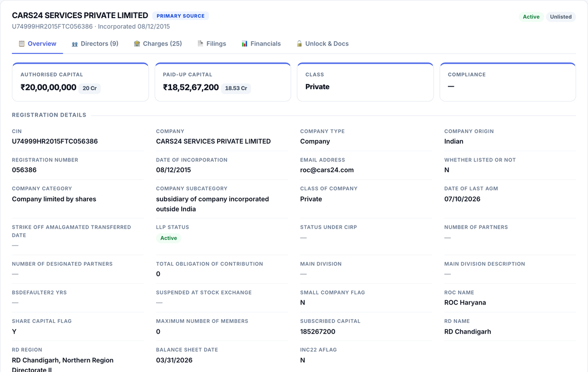Click the REGISTRATION DETAILS heading
This screenshot has height=372, width=588.
[x=49, y=115]
